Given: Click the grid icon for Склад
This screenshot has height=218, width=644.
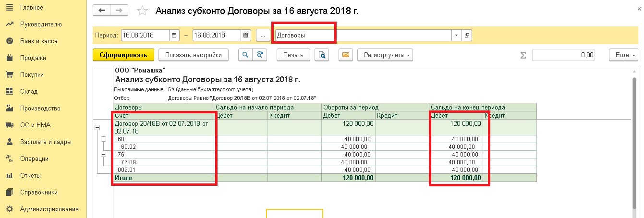Looking at the screenshot, I should [9, 91].
